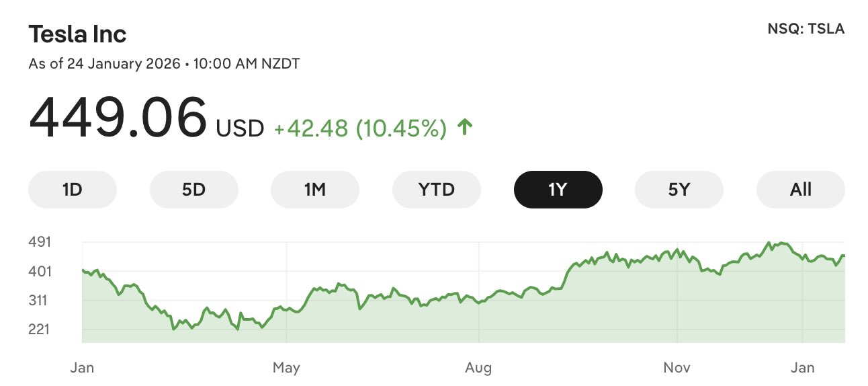The height and width of the screenshot is (386, 868).
Task: Click the May x-axis label
Action: click(x=286, y=368)
